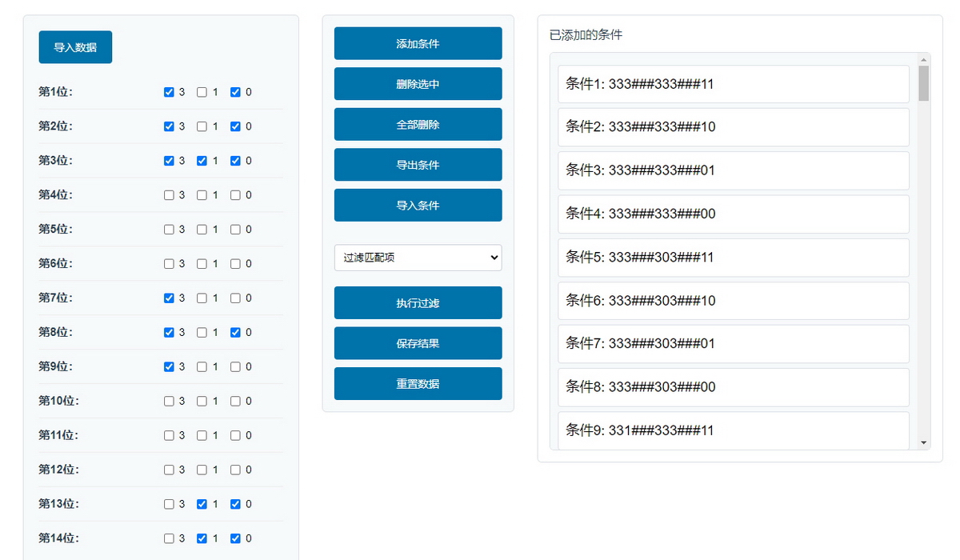Click the conditions list scroll down arrow
960x560 pixels.
click(x=924, y=442)
